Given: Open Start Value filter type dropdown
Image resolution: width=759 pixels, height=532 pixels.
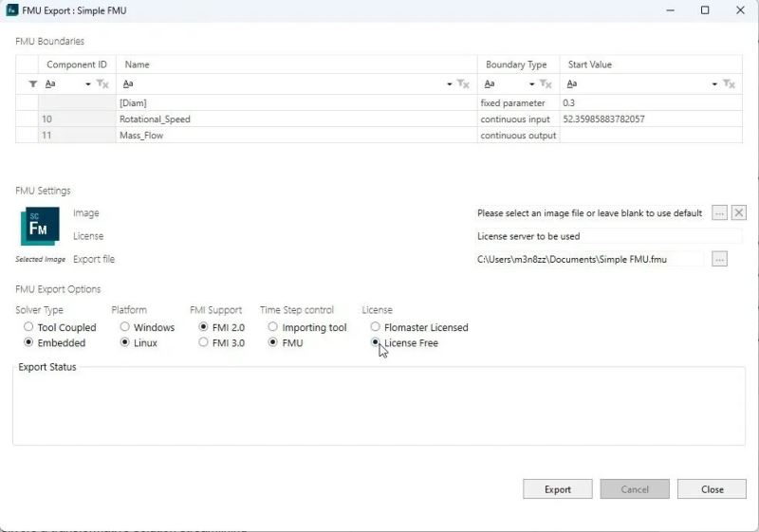Looking at the screenshot, I should coord(714,84).
